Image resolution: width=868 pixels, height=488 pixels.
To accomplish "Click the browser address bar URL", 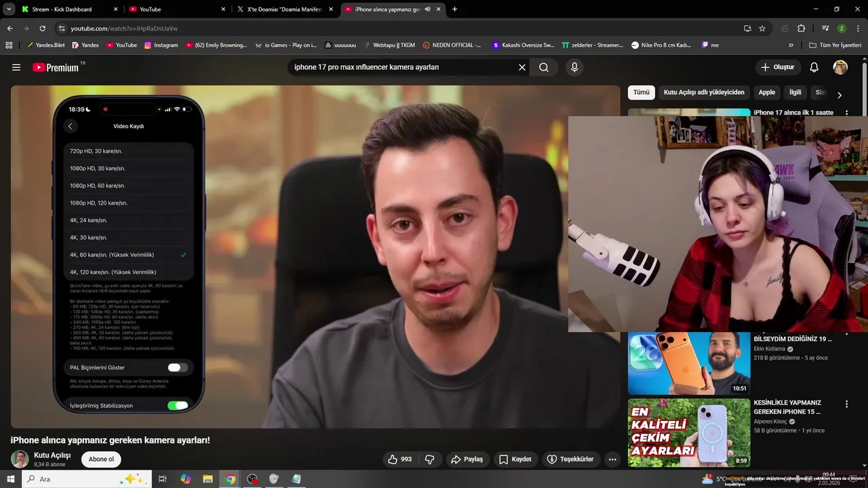I will pos(124,28).
